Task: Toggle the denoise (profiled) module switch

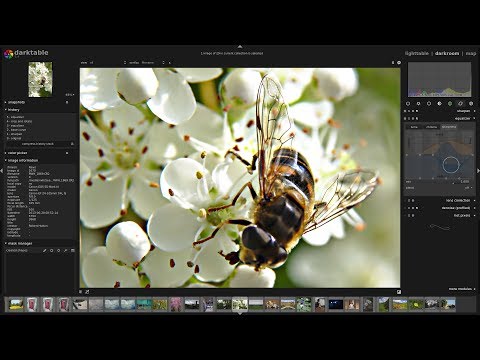Action: (405, 208)
